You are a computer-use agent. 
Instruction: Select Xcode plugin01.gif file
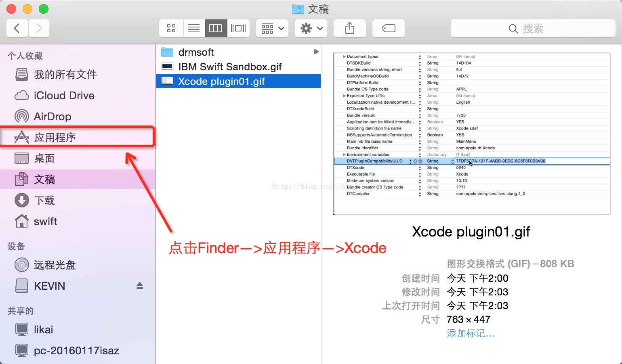point(238,81)
